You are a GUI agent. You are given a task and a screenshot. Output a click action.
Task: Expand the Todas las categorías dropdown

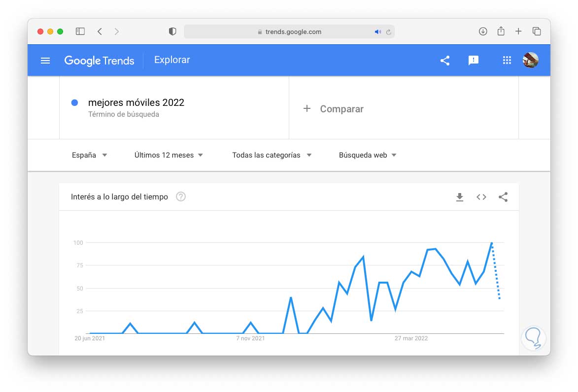click(272, 155)
